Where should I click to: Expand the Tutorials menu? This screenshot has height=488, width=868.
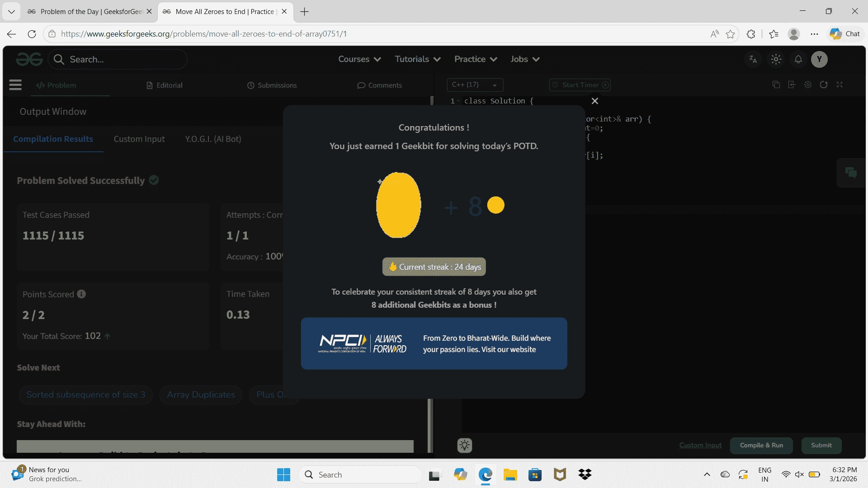pyautogui.click(x=418, y=59)
